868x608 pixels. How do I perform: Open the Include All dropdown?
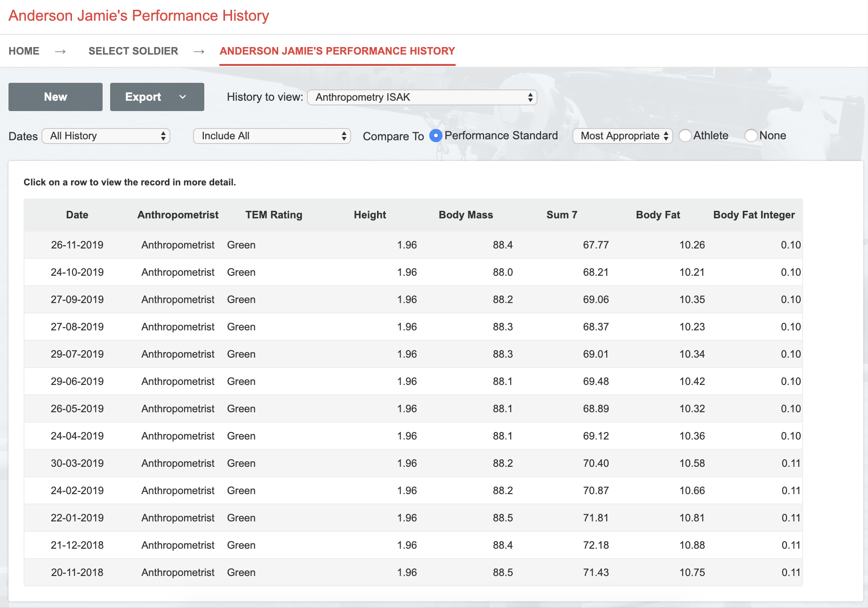pyautogui.click(x=272, y=136)
